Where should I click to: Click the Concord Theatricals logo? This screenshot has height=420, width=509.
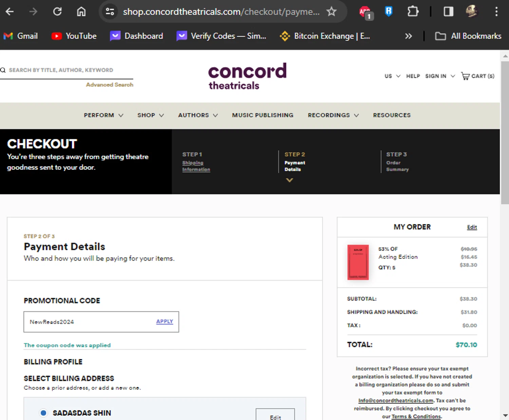(247, 76)
